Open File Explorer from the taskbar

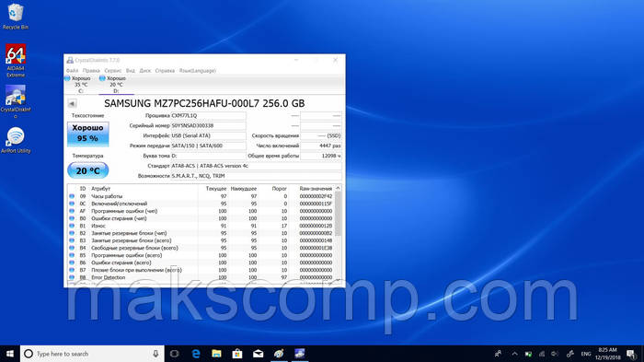pyautogui.click(x=216, y=354)
